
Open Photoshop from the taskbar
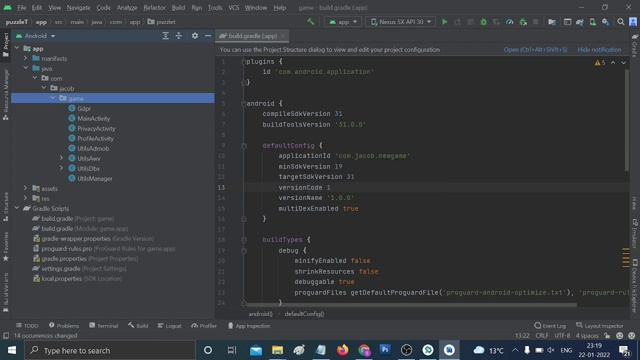click(x=385, y=350)
